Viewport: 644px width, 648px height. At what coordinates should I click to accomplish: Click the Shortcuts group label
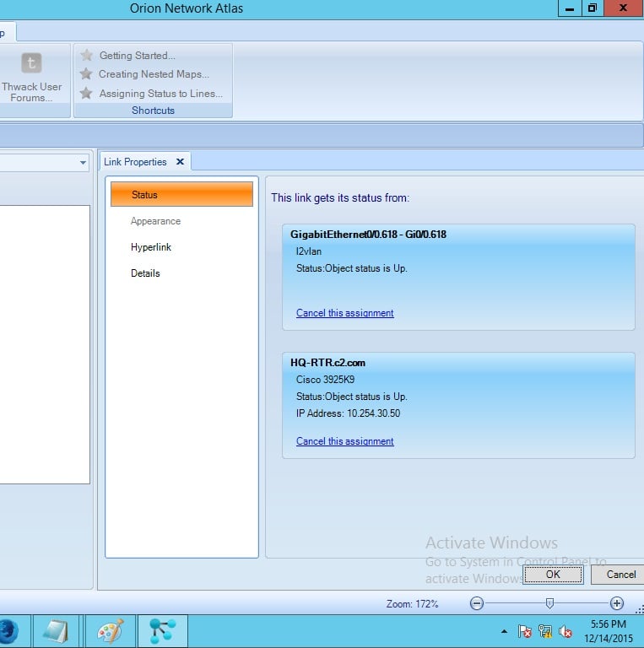pyautogui.click(x=153, y=111)
